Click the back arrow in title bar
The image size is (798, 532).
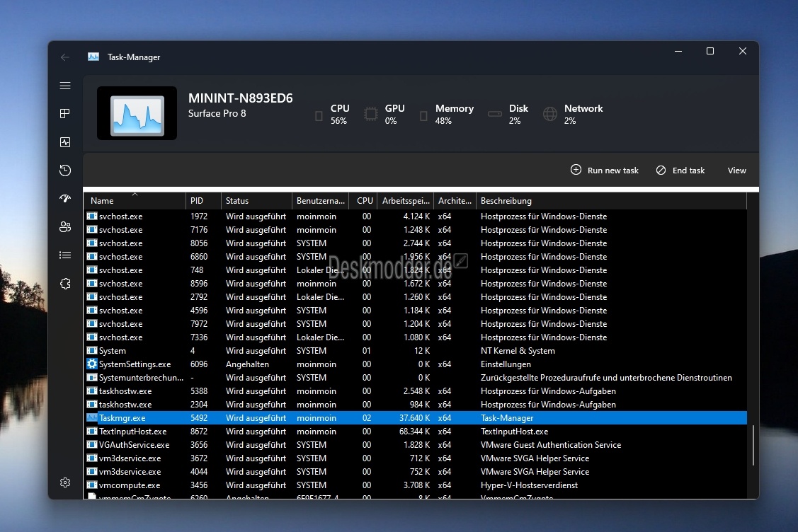click(65, 57)
